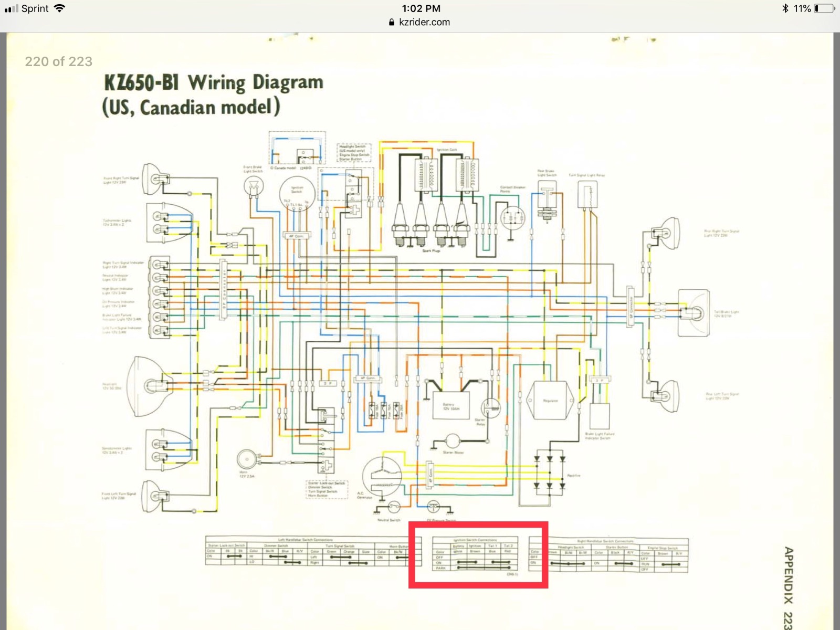Screen dimensions: 840x630
Task: Tap the battery icon in status bar
Action: 824,8
